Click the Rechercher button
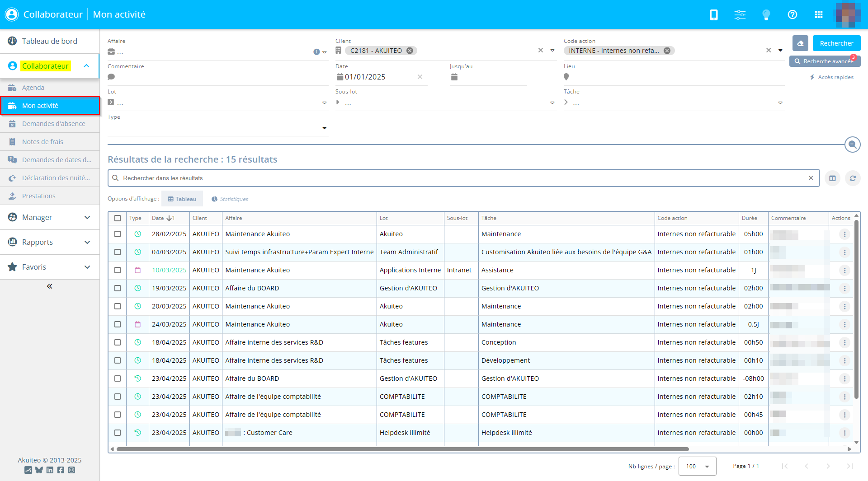The height and width of the screenshot is (481, 868). pos(836,43)
